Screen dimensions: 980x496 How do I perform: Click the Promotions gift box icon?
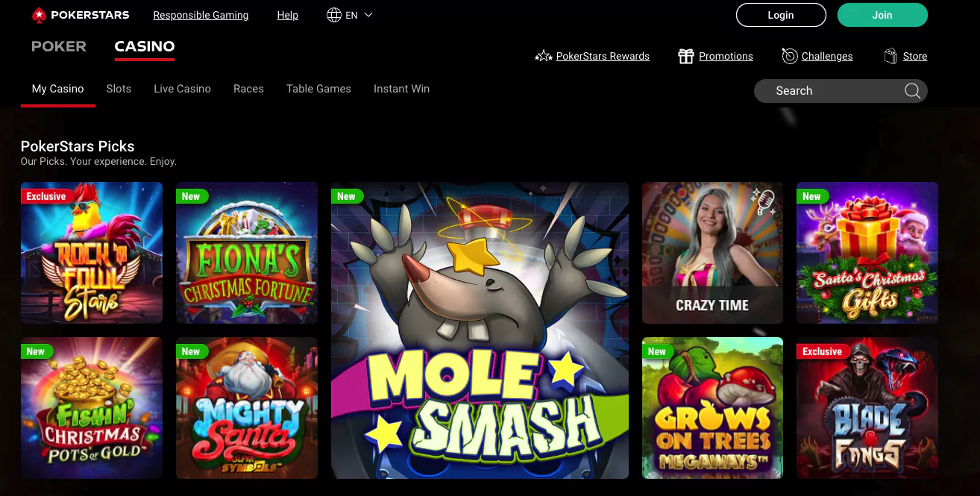686,56
